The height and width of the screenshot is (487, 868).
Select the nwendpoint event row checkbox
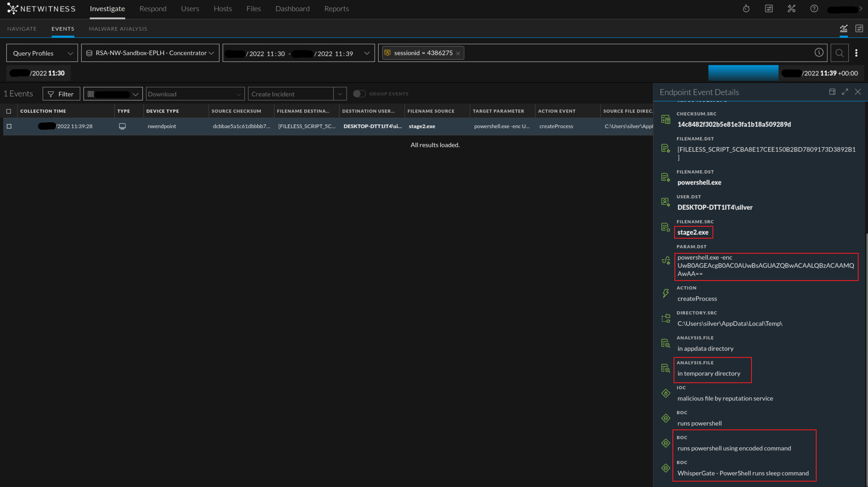9,126
